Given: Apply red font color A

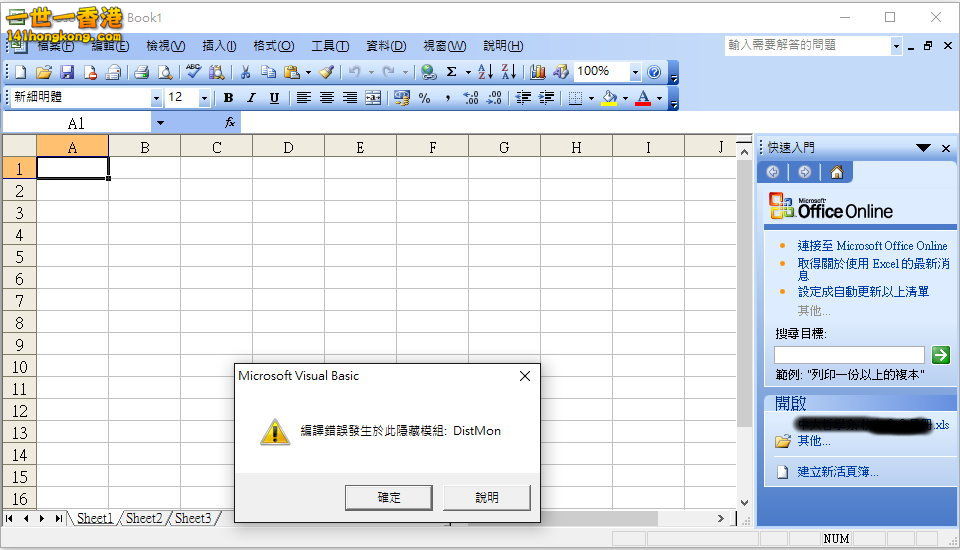Looking at the screenshot, I should pyautogui.click(x=643, y=98).
